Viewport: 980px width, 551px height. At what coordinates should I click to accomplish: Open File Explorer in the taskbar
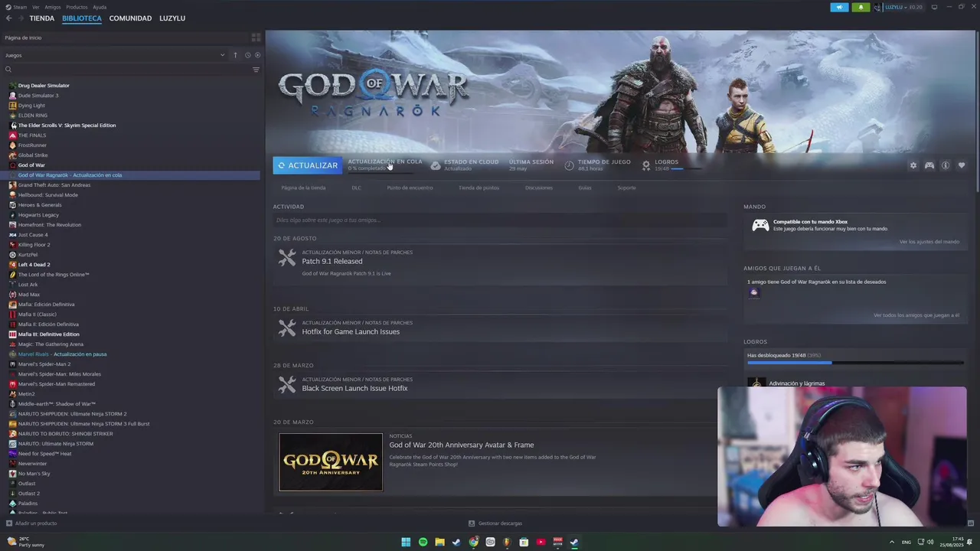[x=439, y=542]
